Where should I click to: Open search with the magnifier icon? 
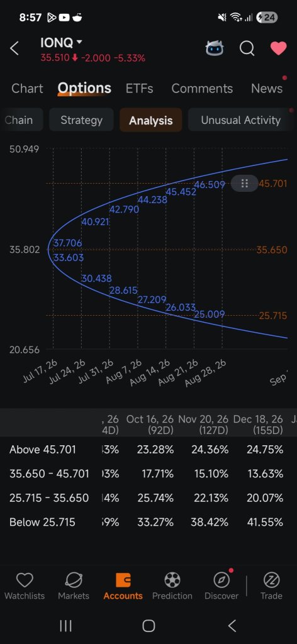(247, 48)
